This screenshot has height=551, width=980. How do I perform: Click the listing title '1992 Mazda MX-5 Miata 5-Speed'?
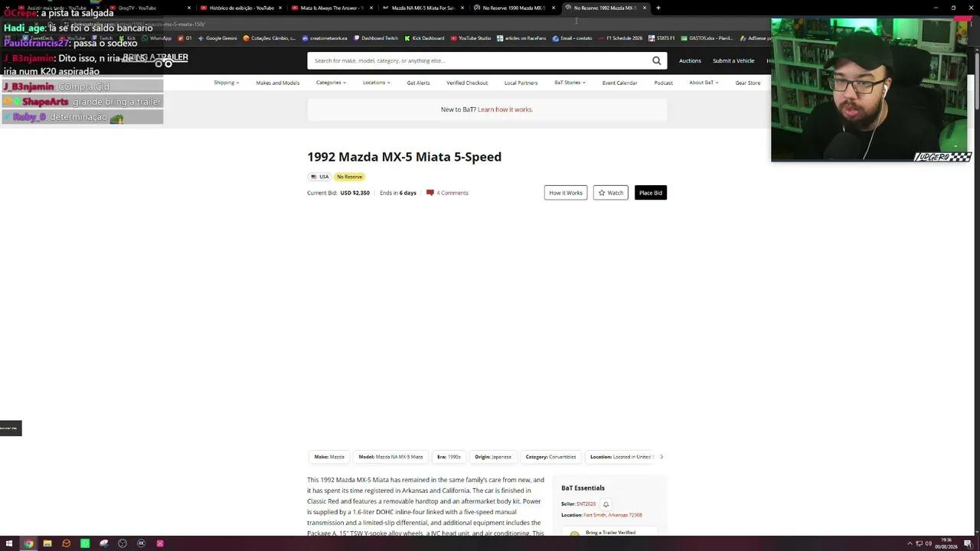coord(404,157)
